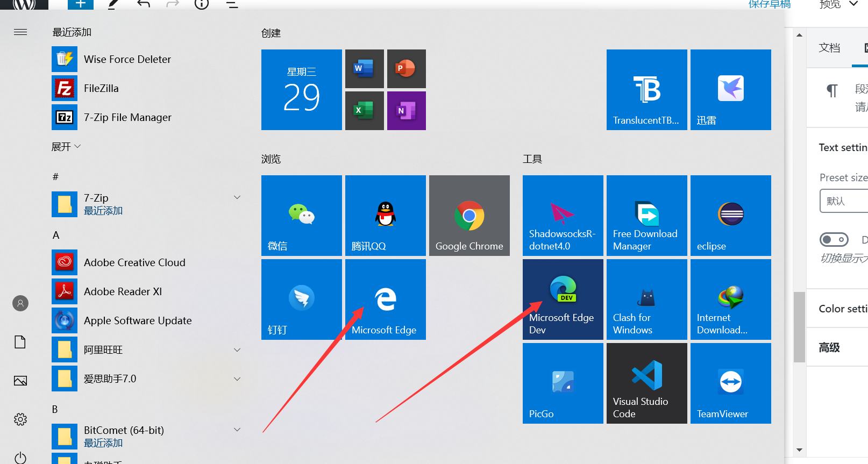868x464 pixels.
Task: Toggle the drop cap switch in editor sidebar
Action: tap(834, 239)
